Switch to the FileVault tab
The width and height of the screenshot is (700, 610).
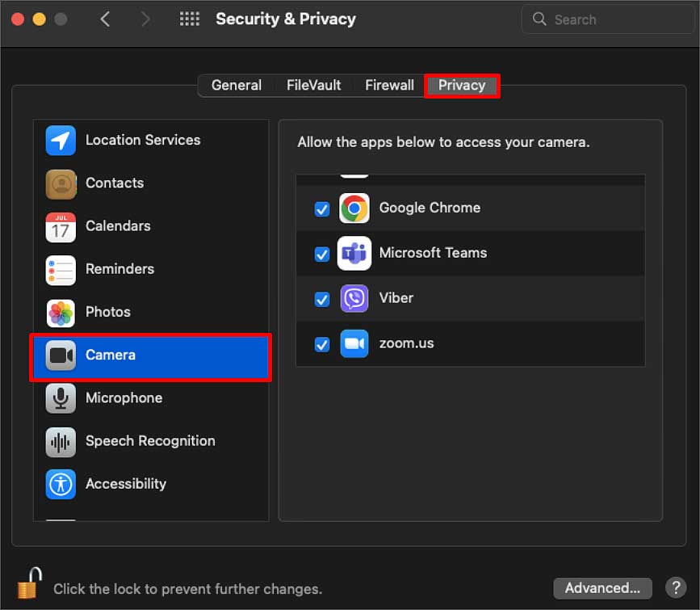[313, 86]
